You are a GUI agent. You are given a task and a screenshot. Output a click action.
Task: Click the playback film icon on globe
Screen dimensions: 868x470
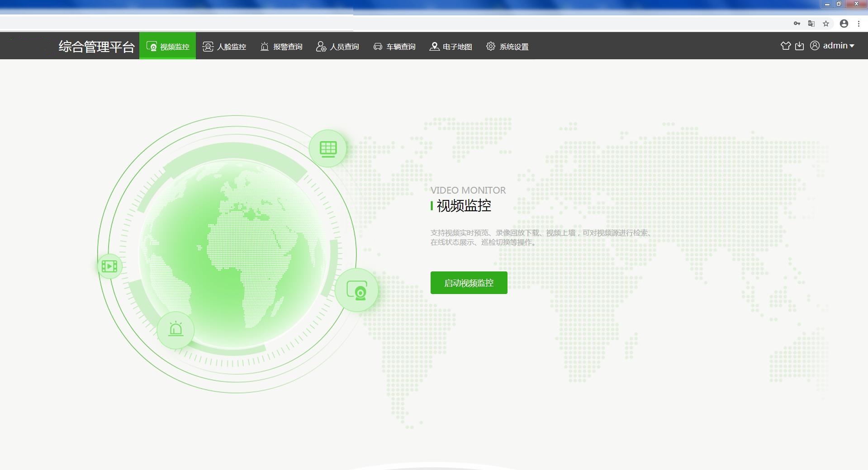pyautogui.click(x=109, y=266)
